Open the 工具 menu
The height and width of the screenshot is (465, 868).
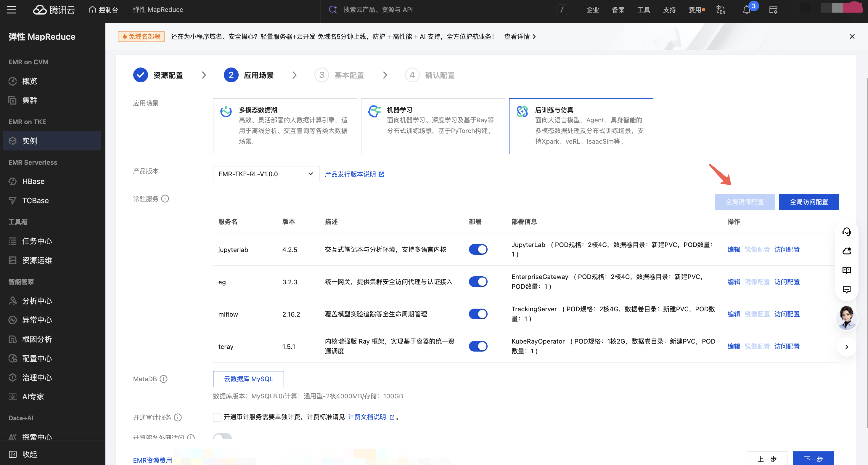[x=644, y=10]
